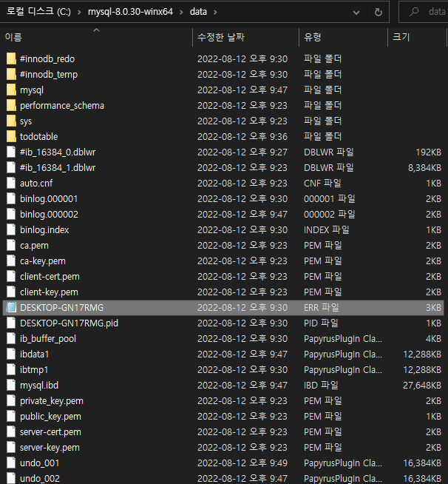Click the 27,648KB size of mysql.ibd
Viewport: 448px width, 484px height.
coord(422,386)
